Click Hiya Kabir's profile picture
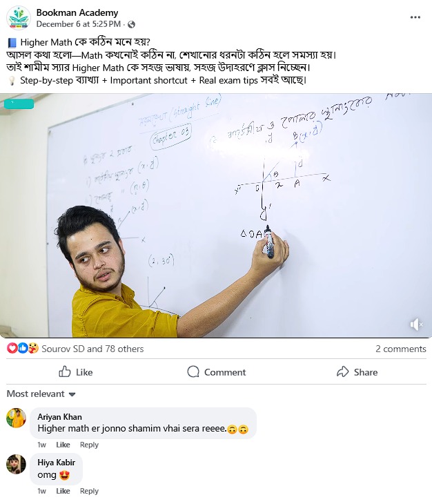The width and height of the screenshot is (432, 504). click(16, 464)
